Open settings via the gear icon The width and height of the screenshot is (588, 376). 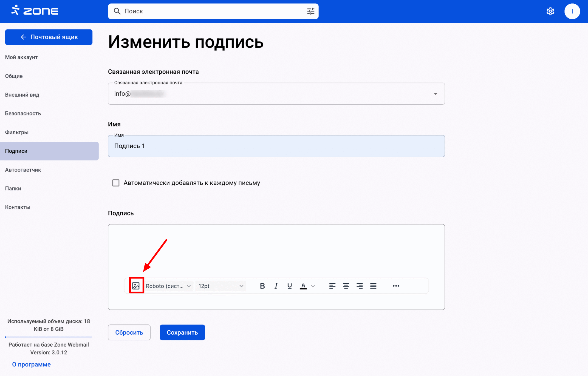point(550,11)
